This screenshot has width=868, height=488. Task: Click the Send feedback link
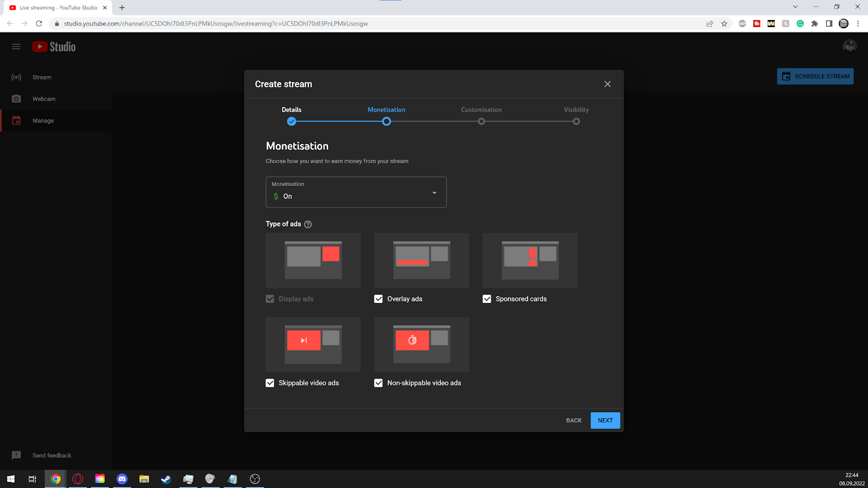click(x=52, y=455)
